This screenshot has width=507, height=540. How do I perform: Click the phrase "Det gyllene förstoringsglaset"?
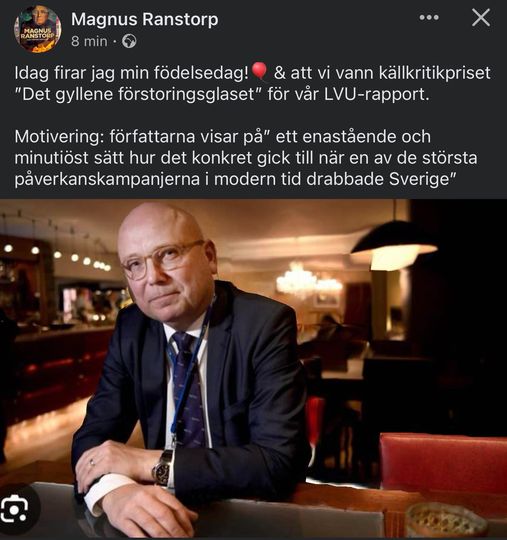click(x=138, y=94)
